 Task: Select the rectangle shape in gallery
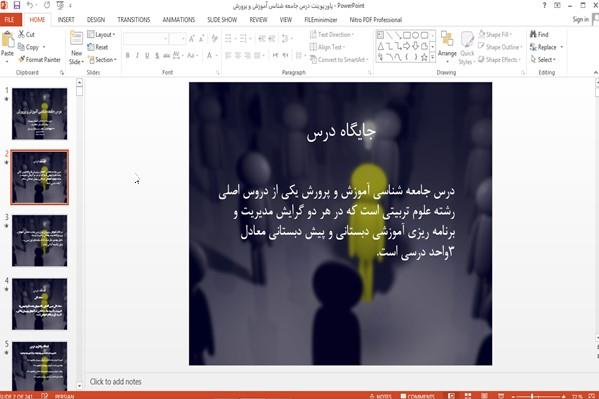pyautogui.click(x=407, y=36)
